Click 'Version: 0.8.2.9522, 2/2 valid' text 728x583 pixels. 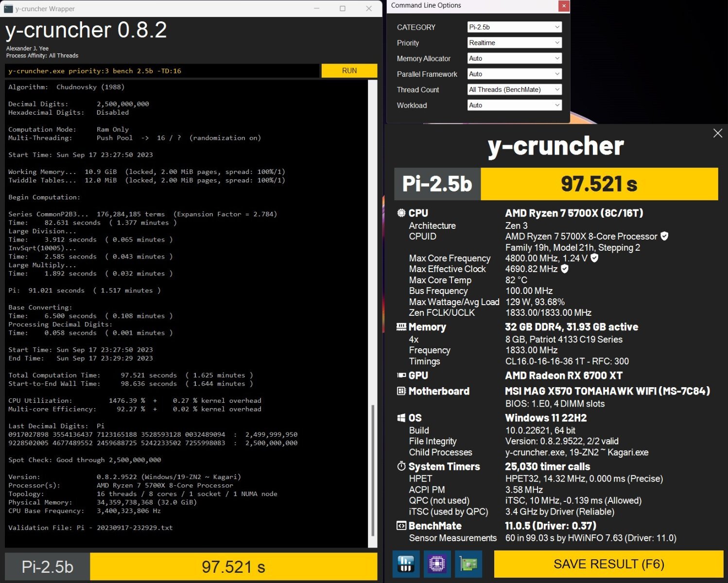(x=562, y=441)
